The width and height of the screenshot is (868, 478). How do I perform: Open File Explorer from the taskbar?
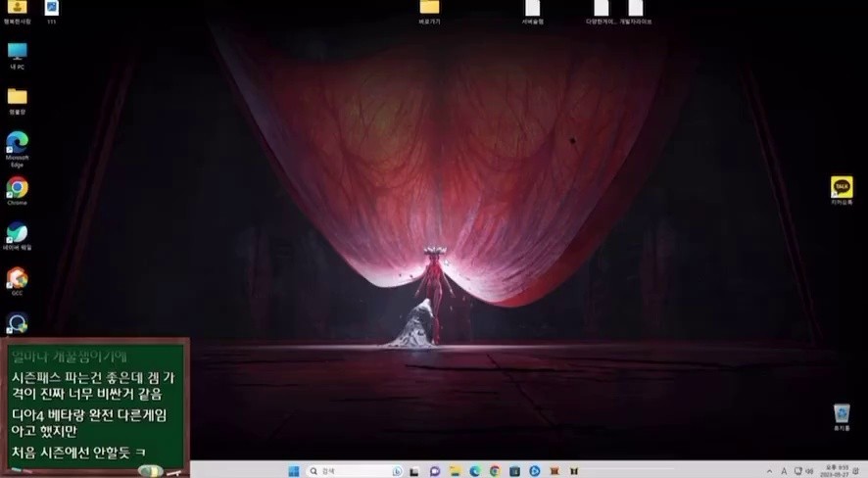[455, 471]
